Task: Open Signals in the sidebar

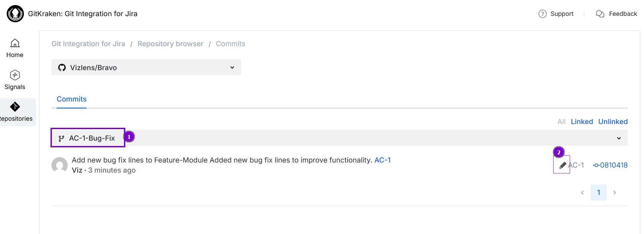Action: tap(15, 80)
